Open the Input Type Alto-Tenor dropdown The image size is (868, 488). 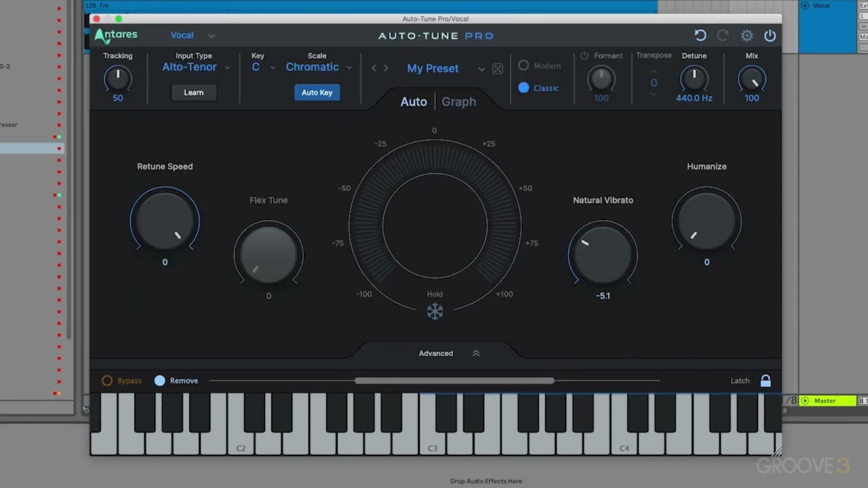pyautogui.click(x=195, y=67)
